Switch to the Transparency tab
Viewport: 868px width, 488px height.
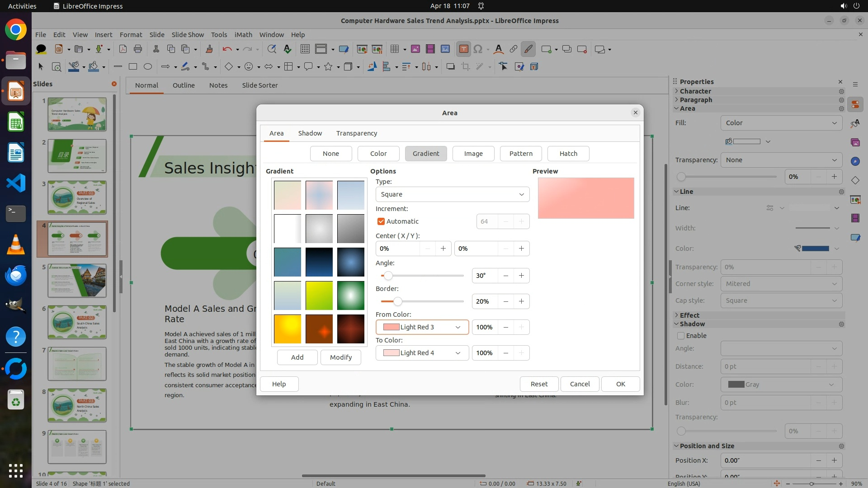point(356,133)
